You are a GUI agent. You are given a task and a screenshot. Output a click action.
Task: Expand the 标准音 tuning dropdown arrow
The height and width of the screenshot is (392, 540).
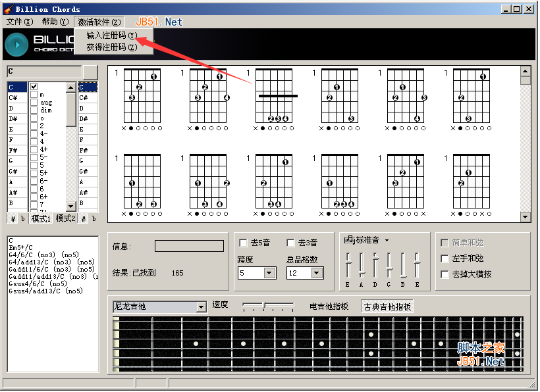click(x=387, y=240)
